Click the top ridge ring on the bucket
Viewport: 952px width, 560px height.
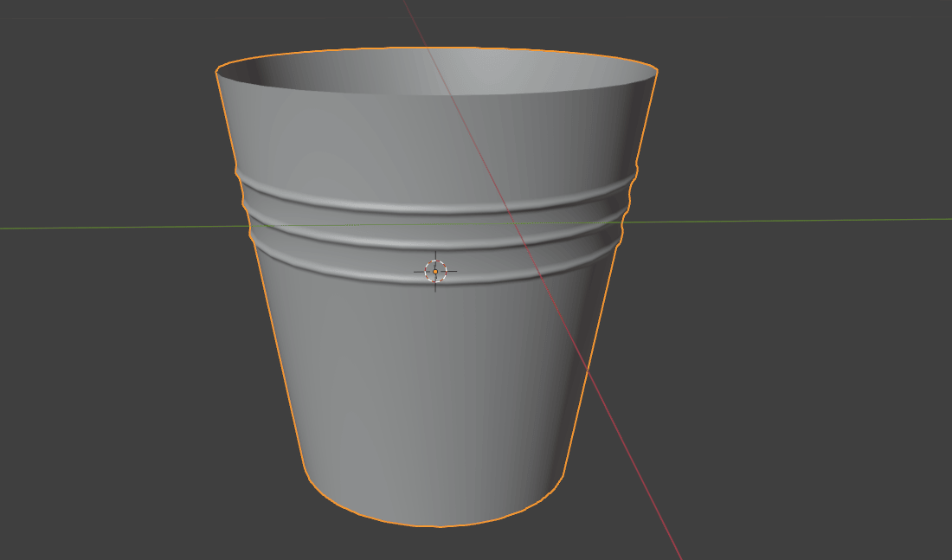[433, 205]
